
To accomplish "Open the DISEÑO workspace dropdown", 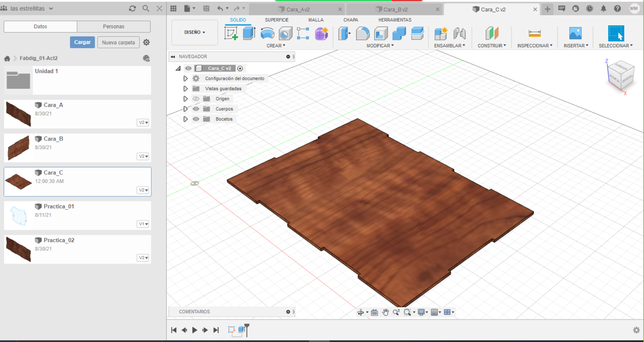I will coord(195,32).
